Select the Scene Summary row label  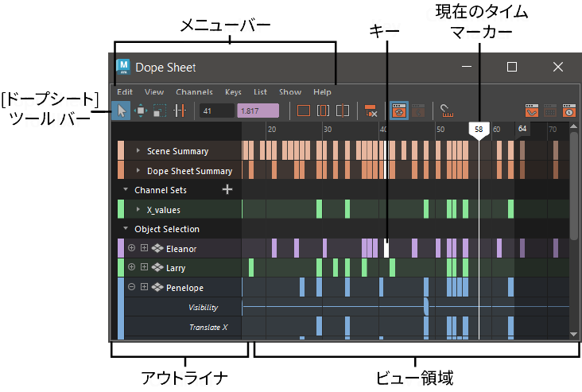pos(178,151)
